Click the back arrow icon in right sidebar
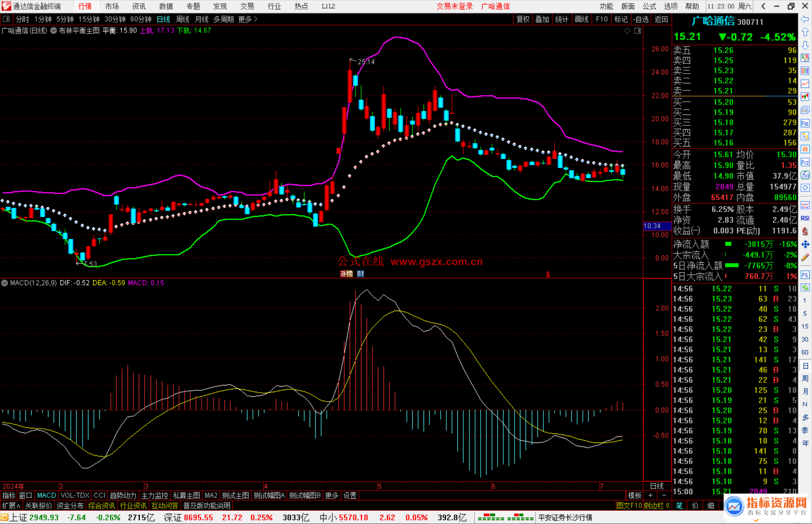This screenshot has width=812, height=524. click(x=805, y=19)
